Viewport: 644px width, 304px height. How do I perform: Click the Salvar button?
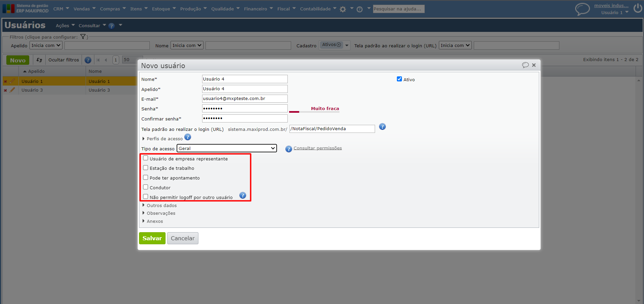152,238
